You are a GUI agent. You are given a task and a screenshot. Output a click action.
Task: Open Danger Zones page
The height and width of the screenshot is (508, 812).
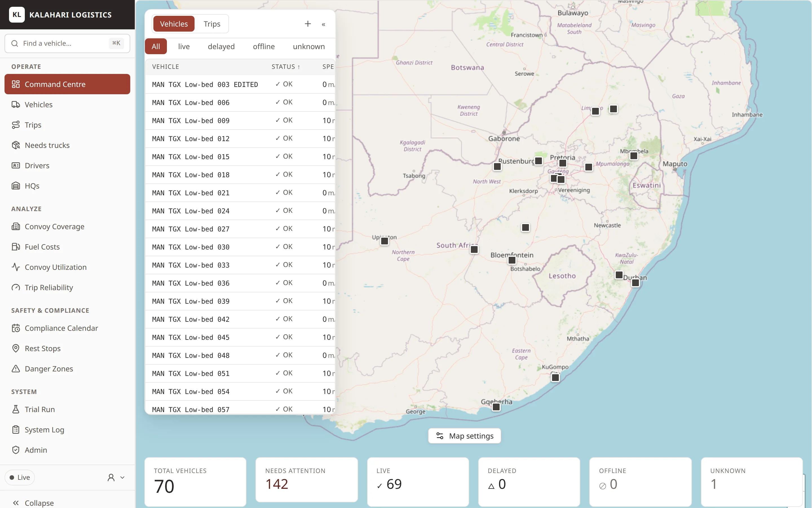67,369
